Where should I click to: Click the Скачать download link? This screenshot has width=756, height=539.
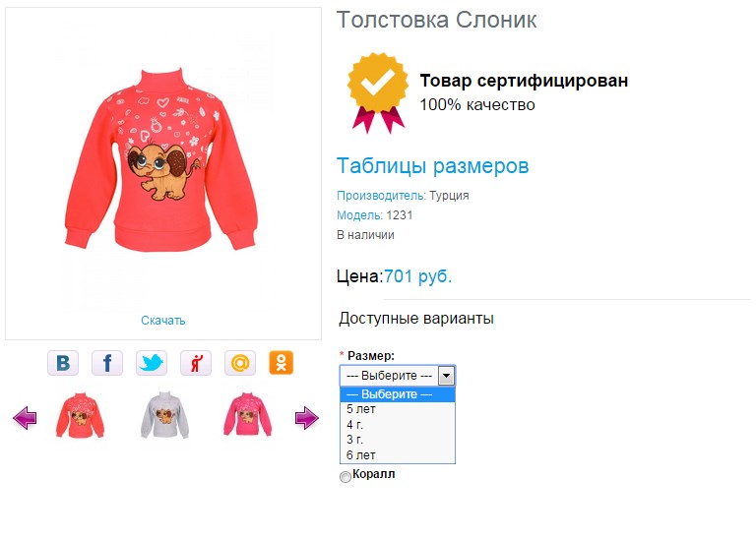pos(163,321)
